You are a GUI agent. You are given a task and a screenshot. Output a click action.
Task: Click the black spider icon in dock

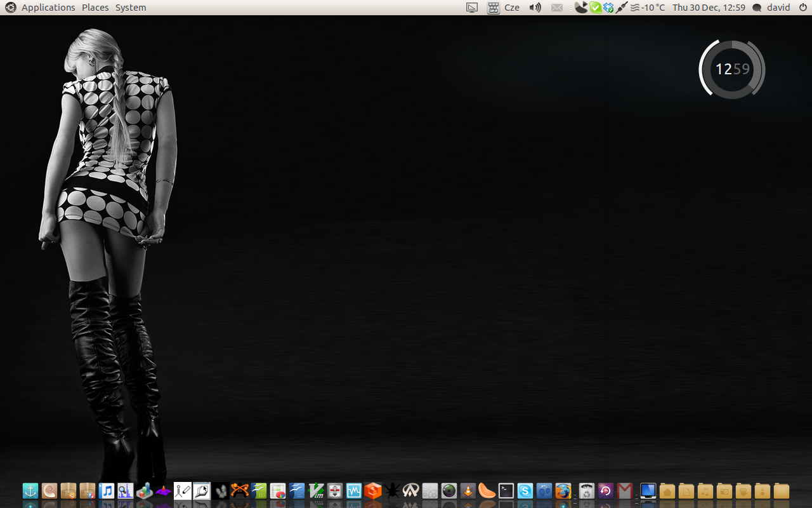pos(392,491)
